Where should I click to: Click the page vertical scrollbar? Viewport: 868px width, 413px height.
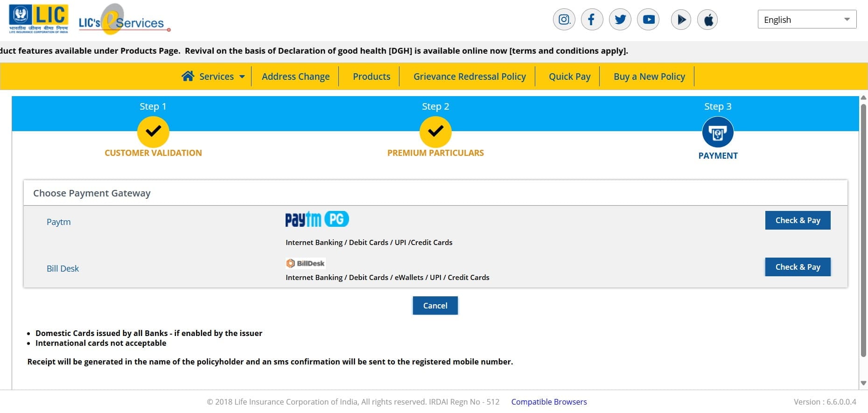863,231
